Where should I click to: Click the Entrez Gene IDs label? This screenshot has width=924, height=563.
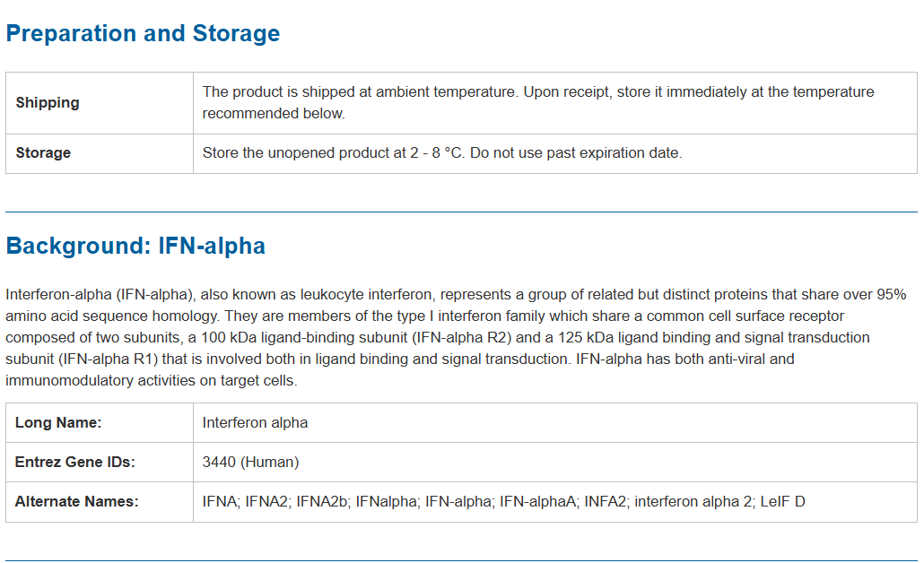tap(74, 463)
